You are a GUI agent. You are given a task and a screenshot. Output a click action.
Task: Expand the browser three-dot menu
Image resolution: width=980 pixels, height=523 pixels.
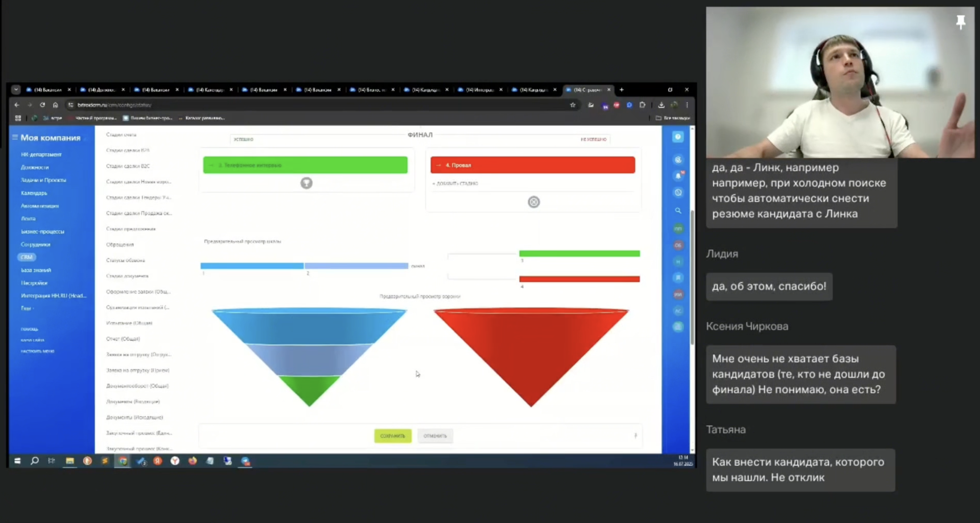687,105
